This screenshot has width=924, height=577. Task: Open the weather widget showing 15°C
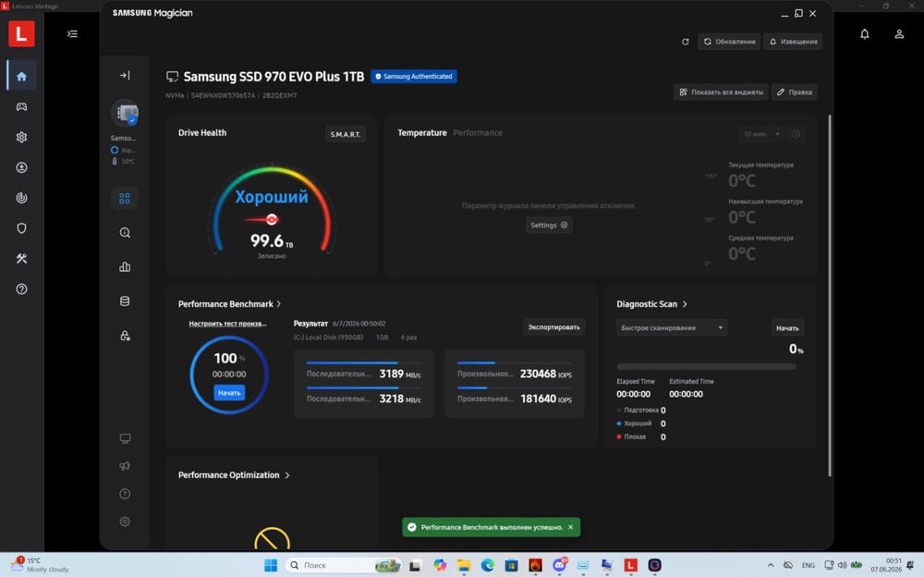pyautogui.click(x=40, y=565)
